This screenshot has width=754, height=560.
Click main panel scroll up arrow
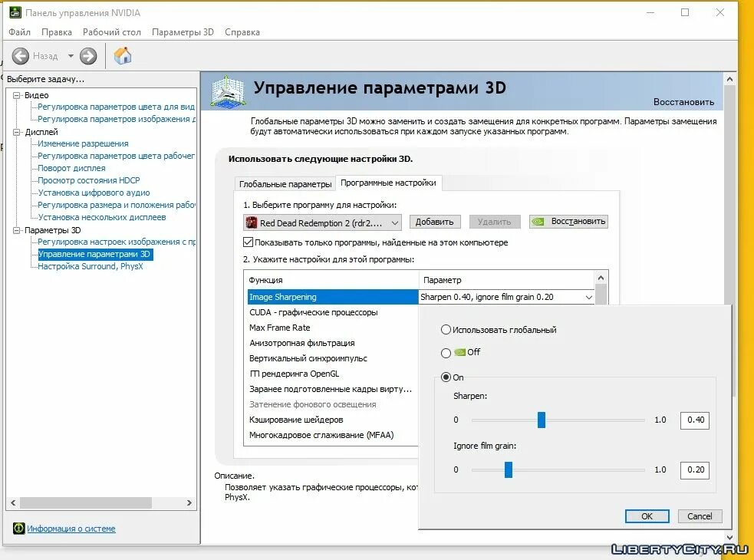pos(729,79)
